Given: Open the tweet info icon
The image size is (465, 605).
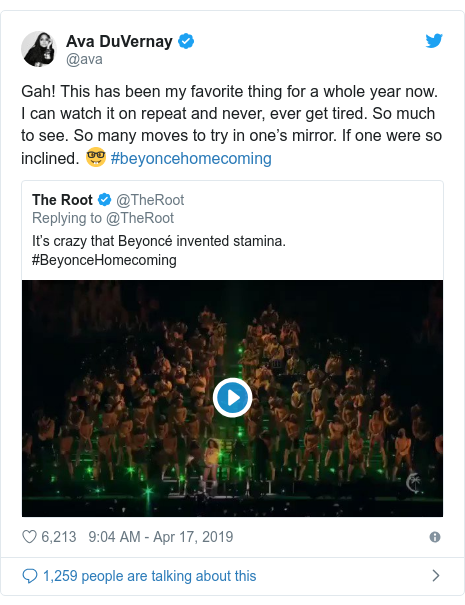Looking at the screenshot, I should coord(435,537).
